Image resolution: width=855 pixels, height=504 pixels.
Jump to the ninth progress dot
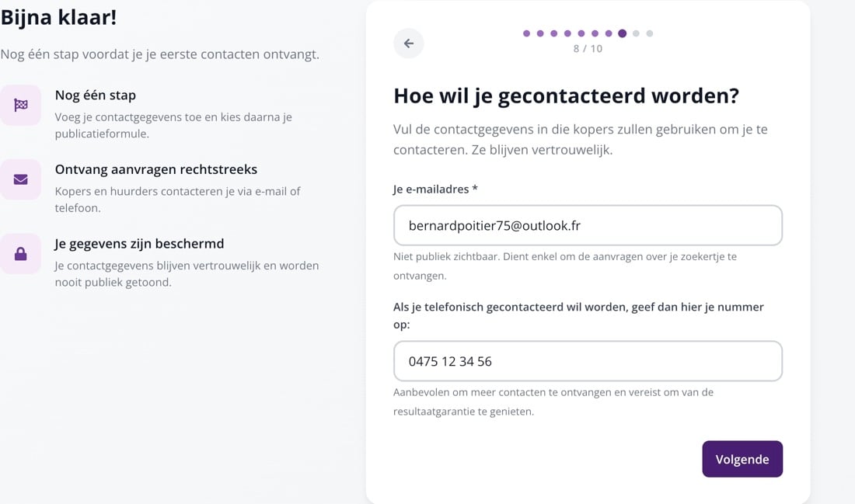click(636, 33)
